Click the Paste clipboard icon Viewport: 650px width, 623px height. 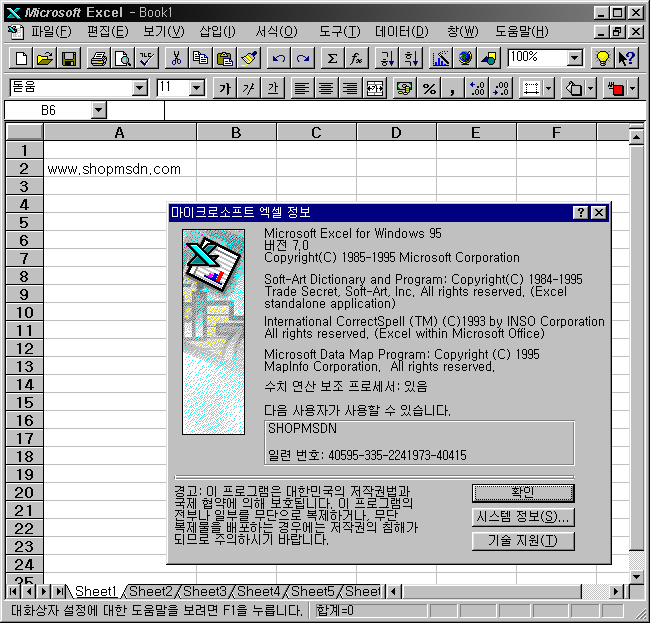tap(225, 58)
